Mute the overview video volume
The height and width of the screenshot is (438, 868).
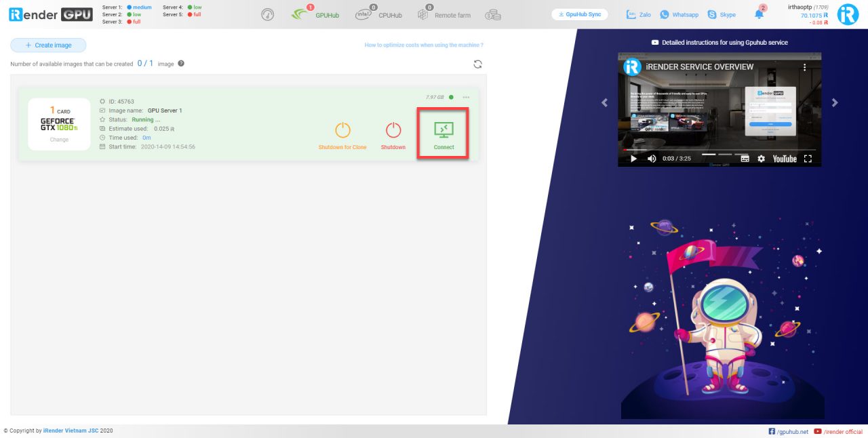(652, 159)
